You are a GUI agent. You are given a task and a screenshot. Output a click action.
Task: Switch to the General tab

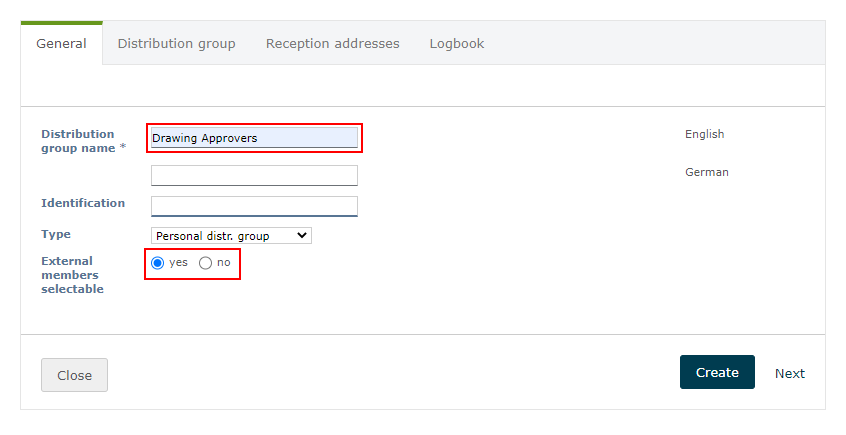coord(61,44)
